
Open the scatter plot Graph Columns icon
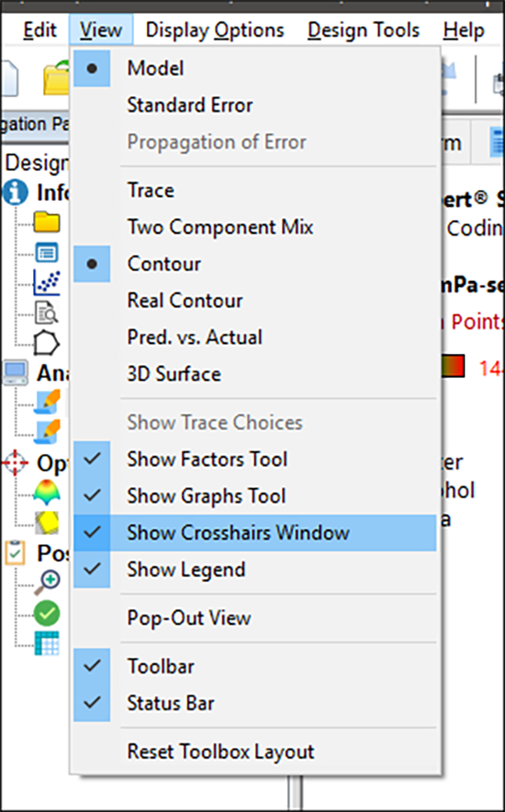(47, 283)
